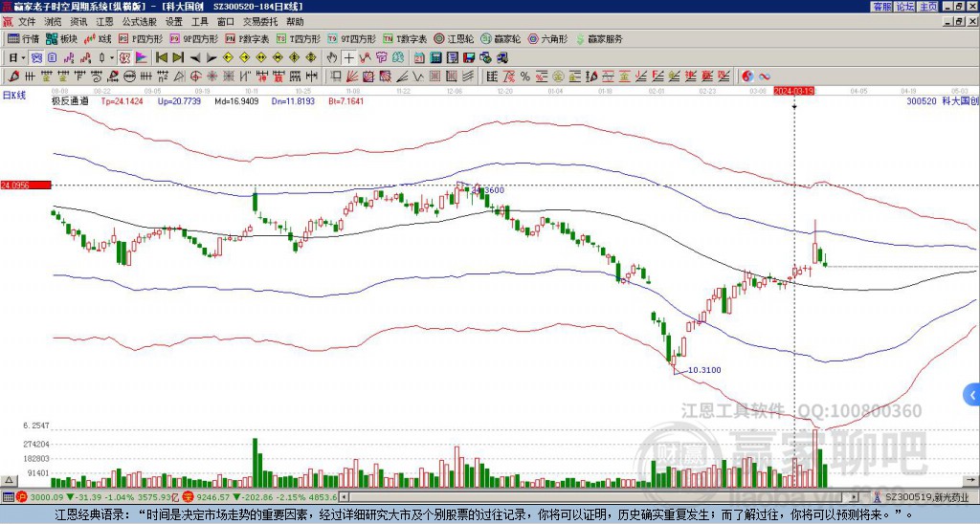The width and height of the screenshot is (980, 524).
Task: Launch the 江恩轮 Gann wheel
Action: click(454, 38)
